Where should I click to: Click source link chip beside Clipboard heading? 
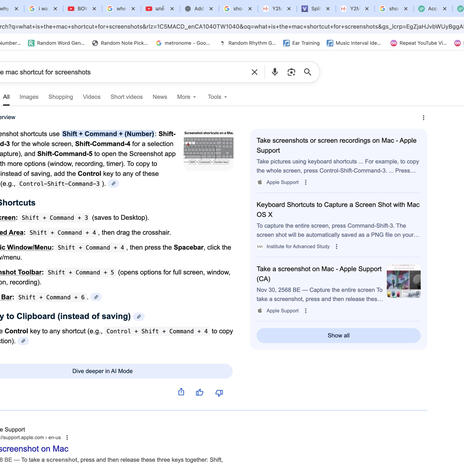pos(139,317)
